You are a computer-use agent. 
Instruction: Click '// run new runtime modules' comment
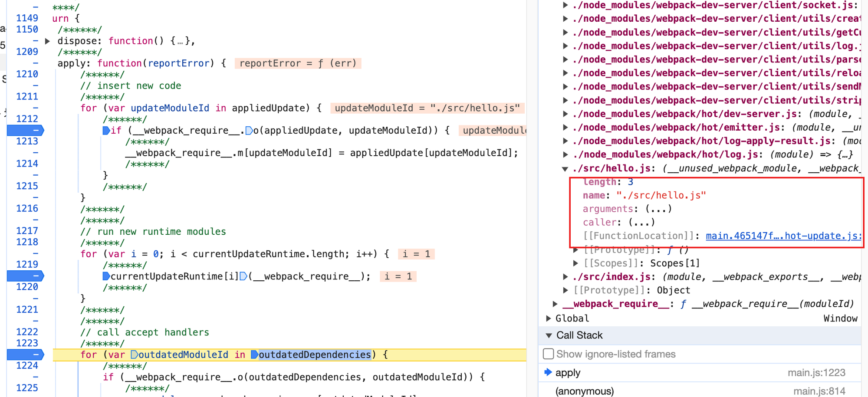pos(153,232)
